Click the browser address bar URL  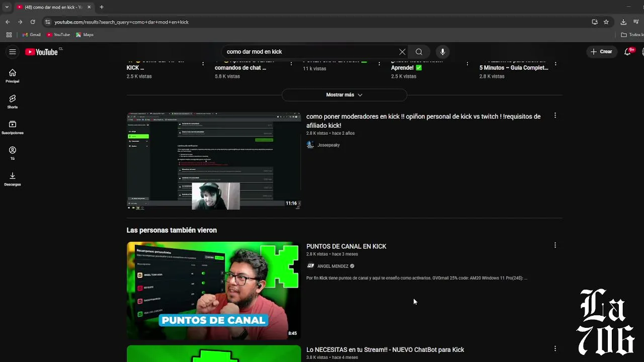tap(122, 22)
